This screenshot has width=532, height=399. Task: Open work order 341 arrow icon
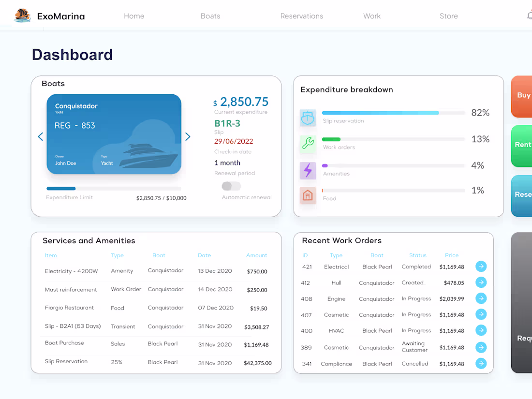click(481, 363)
